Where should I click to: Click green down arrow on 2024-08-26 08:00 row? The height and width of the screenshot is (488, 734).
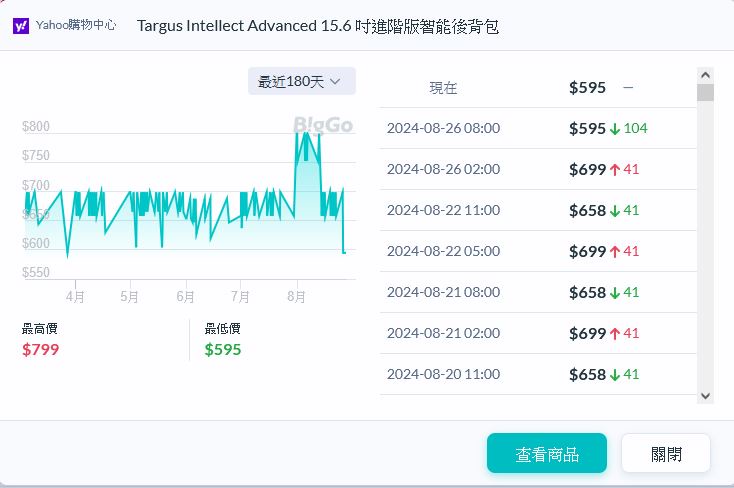615,128
